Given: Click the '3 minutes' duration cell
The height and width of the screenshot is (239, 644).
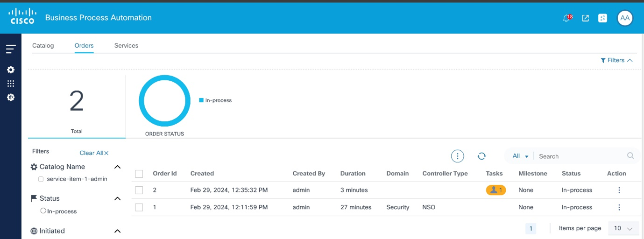Looking at the screenshot, I should pos(354,190).
